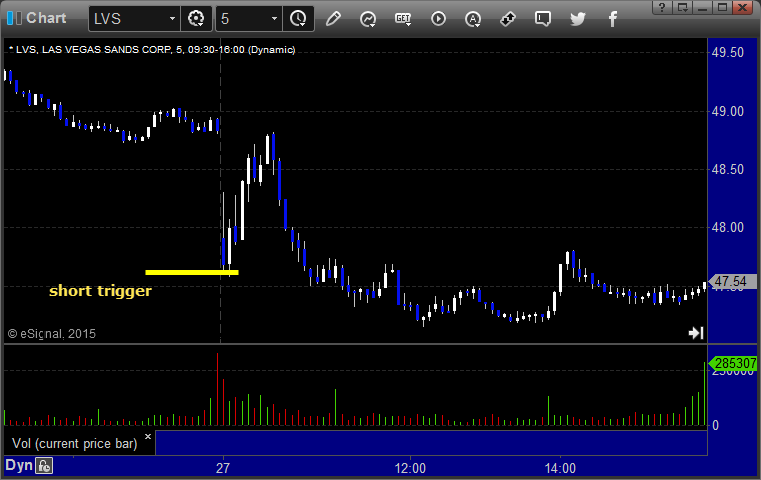Open chart settings gear menu

point(196,19)
